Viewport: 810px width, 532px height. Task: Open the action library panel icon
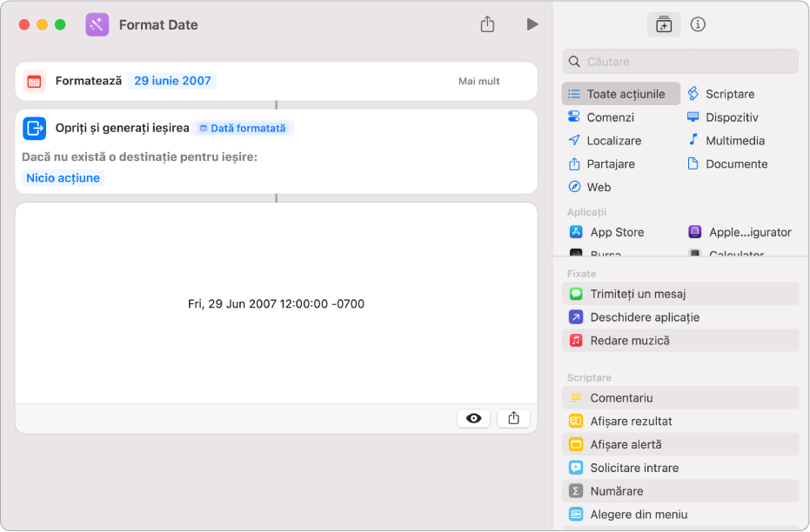[663, 24]
